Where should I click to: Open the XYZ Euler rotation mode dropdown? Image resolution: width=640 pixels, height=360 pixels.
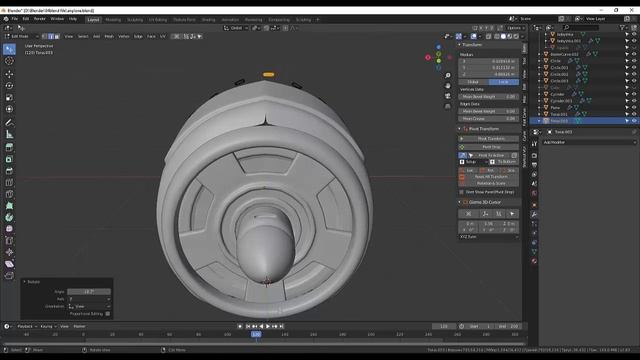pos(489,237)
